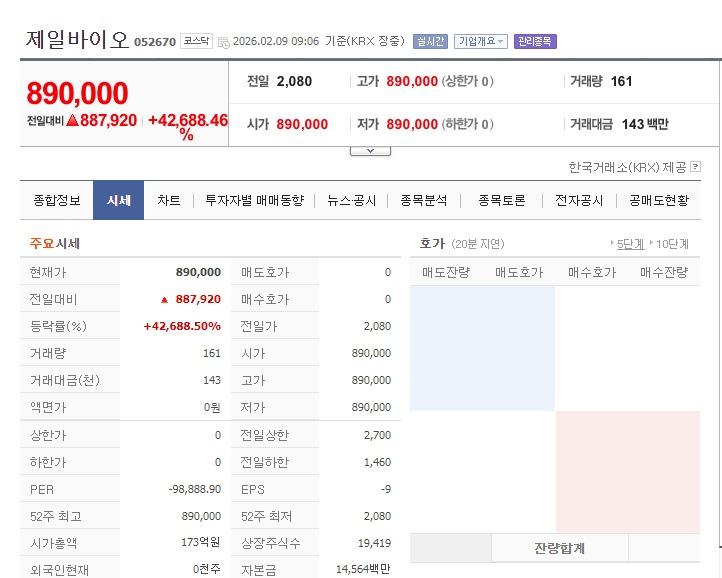
Task: Click the 주요시세 section heading
Action: [55, 244]
